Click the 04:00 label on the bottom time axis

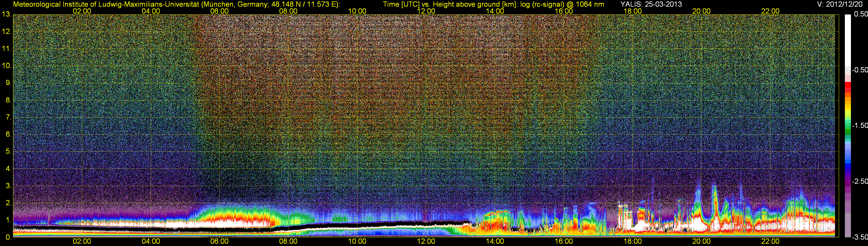[x=151, y=241]
